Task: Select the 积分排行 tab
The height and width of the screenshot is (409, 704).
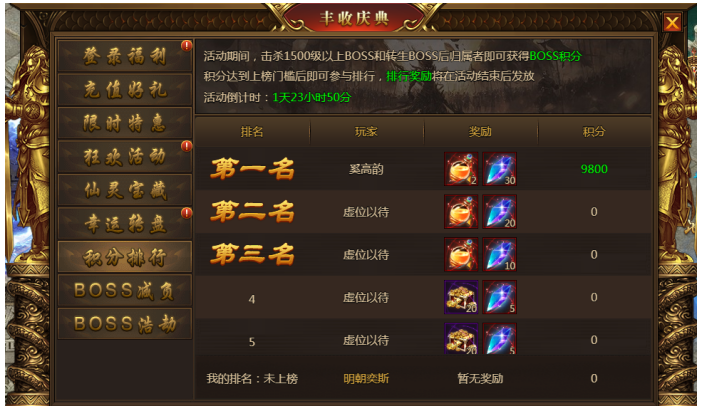Action: pos(125,257)
